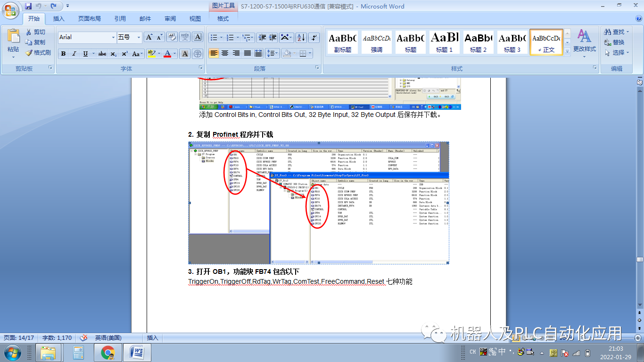
Task: Apply the 副标题 style
Action: point(343,42)
